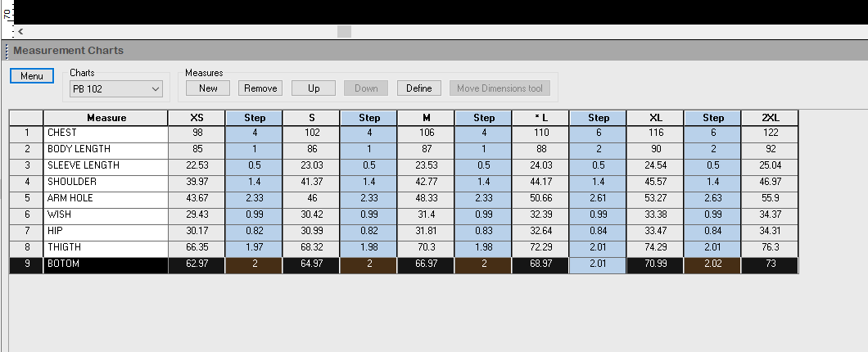Open the Charts dropdown showing PB 102
868x352 pixels.
[x=115, y=88]
